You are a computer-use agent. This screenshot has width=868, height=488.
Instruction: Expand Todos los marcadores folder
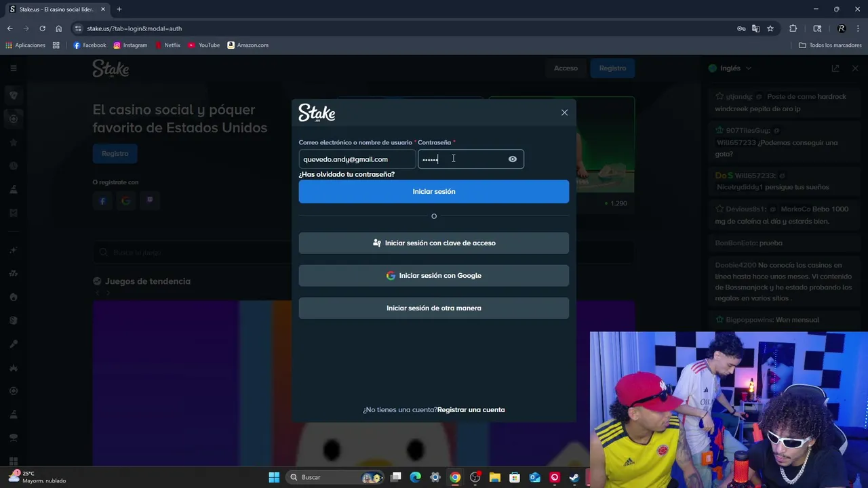[830, 45]
